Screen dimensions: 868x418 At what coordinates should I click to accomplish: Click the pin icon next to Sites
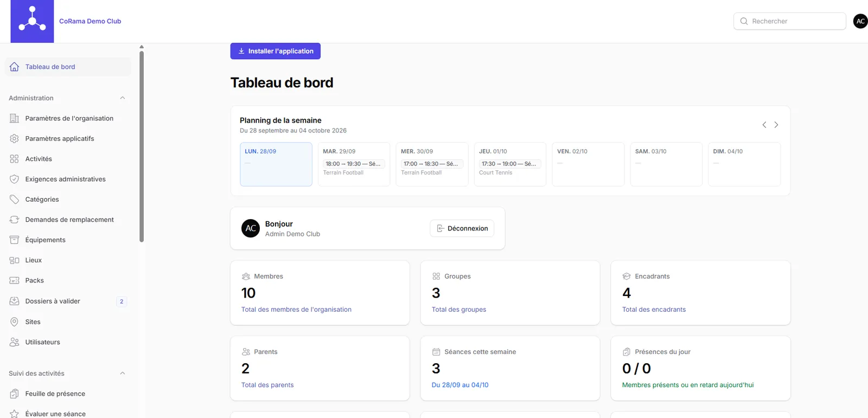pyautogui.click(x=14, y=321)
